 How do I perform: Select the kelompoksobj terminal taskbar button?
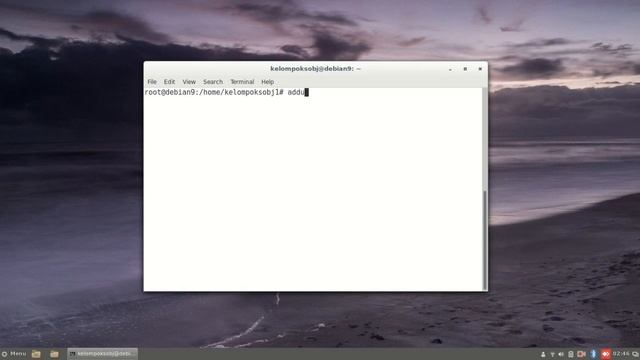click(102, 353)
